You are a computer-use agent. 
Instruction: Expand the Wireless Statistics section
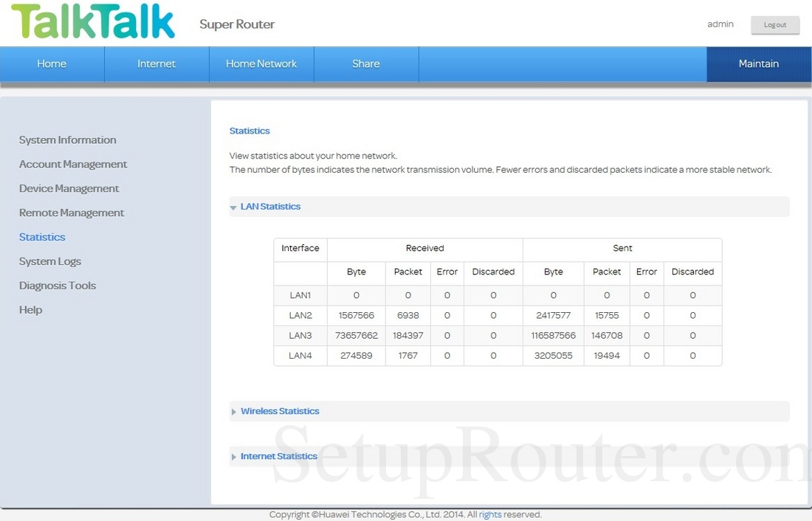coord(281,411)
